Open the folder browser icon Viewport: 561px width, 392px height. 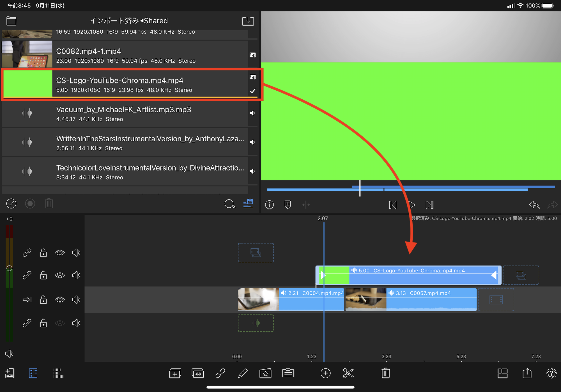11,21
